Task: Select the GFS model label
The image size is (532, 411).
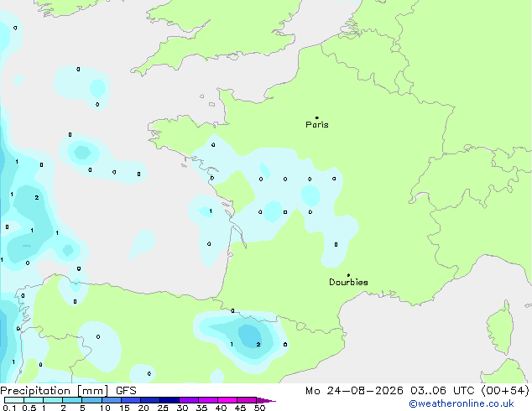Action: (126, 391)
